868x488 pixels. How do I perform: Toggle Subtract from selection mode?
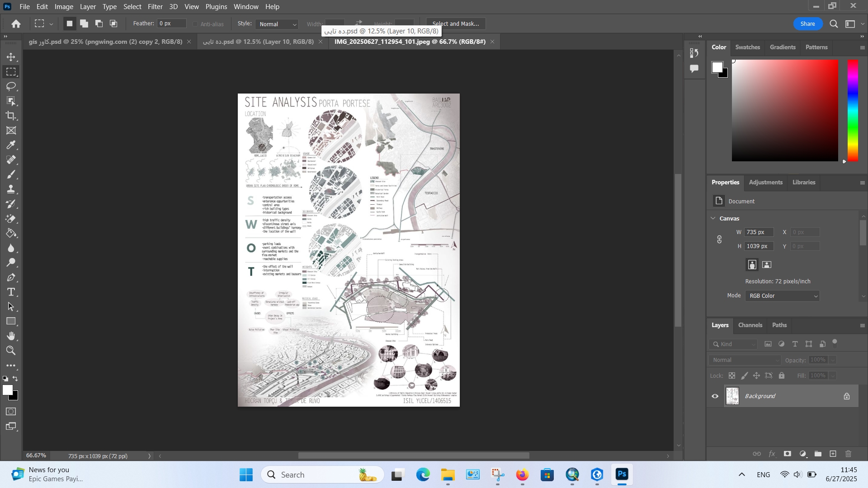tap(99, 23)
